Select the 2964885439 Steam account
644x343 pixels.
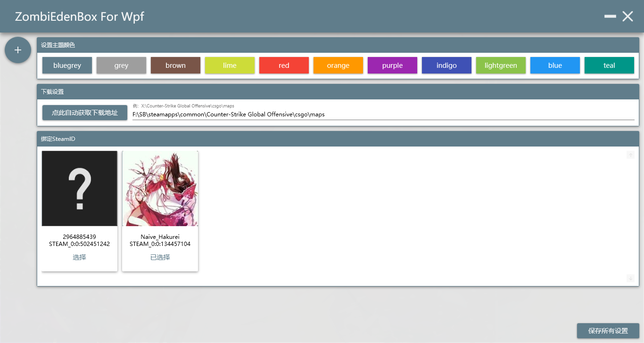coord(79,257)
